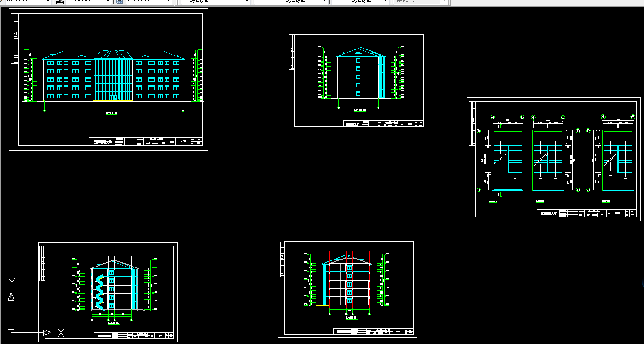Select the caption under the front elevation
This screenshot has width=644, height=344.
coord(112,113)
